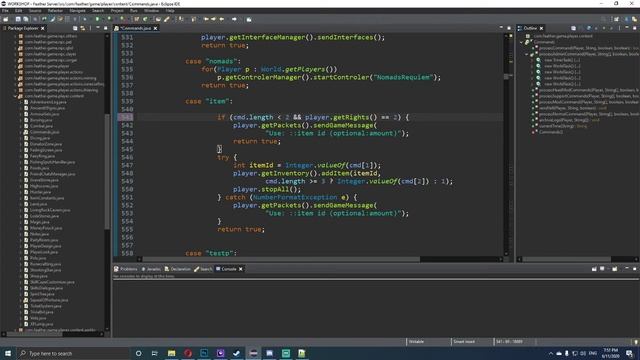Open Combat.java in Package Explorer
The image size is (640, 360).
pos(41,126)
